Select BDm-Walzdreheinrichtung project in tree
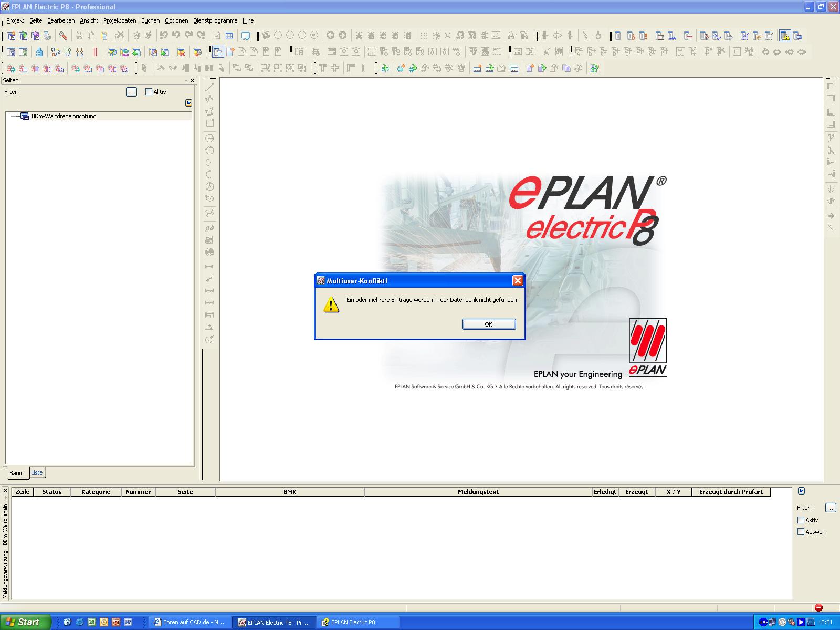Viewport: 840px width, 630px height. pos(64,116)
